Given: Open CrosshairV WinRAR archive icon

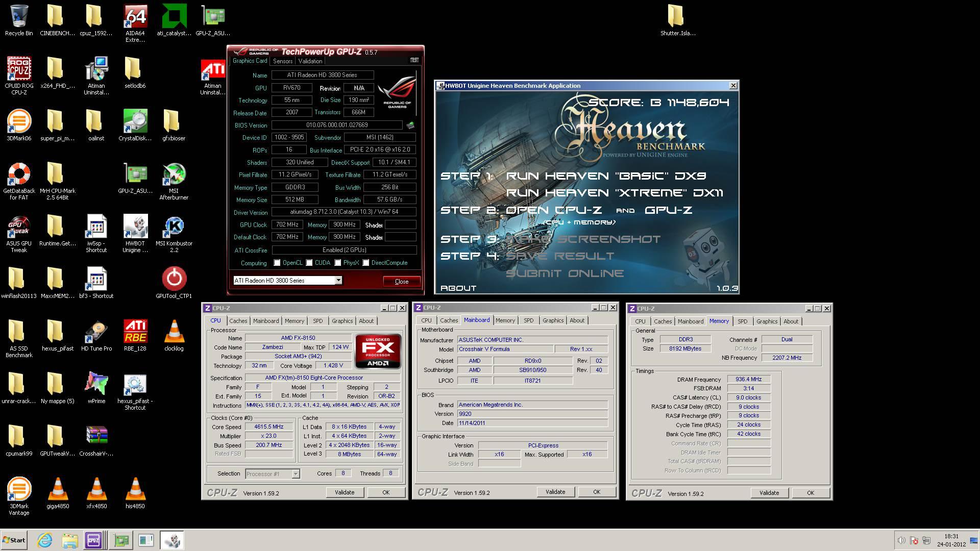Looking at the screenshot, I should [x=96, y=440].
